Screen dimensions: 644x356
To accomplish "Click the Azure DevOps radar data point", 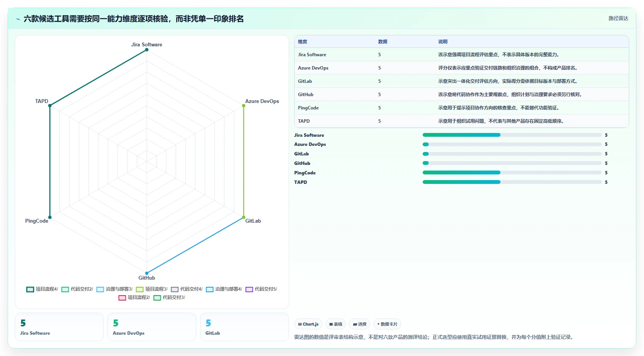I will (244, 106).
